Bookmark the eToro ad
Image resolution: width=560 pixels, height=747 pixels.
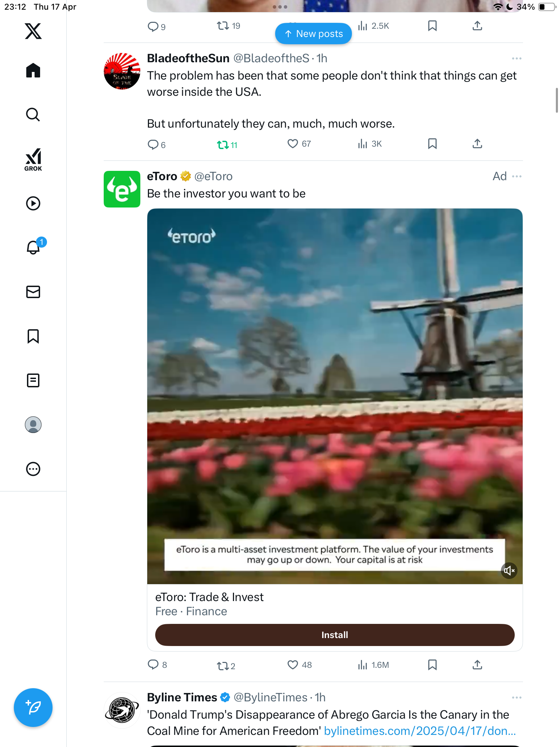click(x=432, y=665)
